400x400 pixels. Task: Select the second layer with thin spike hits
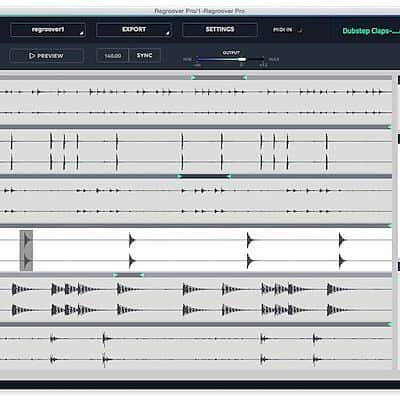(x=196, y=152)
